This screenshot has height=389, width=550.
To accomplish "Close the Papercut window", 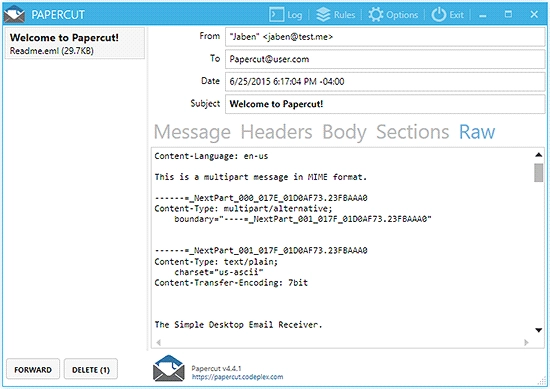I will [534, 14].
